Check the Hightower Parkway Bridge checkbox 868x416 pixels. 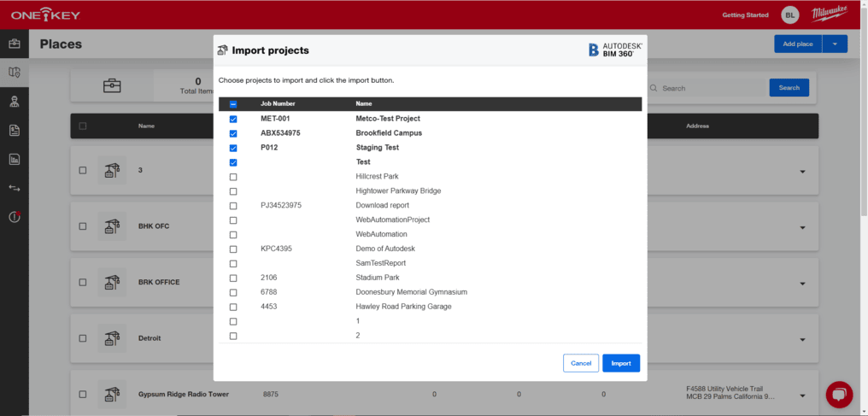233,190
